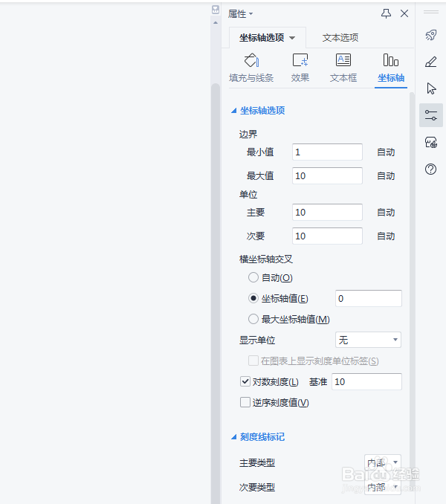The width and height of the screenshot is (446, 504).
Task: Close the 属性 properties panel
Action: pyautogui.click(x=404, y=13)
